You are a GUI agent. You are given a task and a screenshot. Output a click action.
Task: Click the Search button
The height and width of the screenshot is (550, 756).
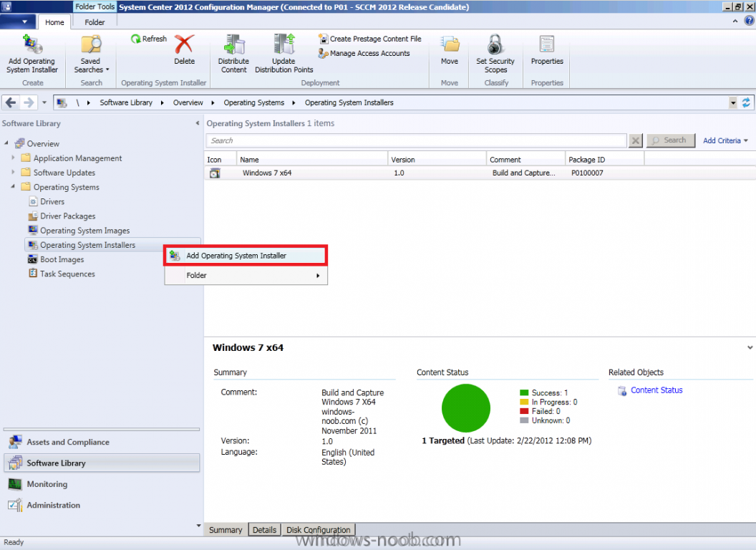coord(670,140)
